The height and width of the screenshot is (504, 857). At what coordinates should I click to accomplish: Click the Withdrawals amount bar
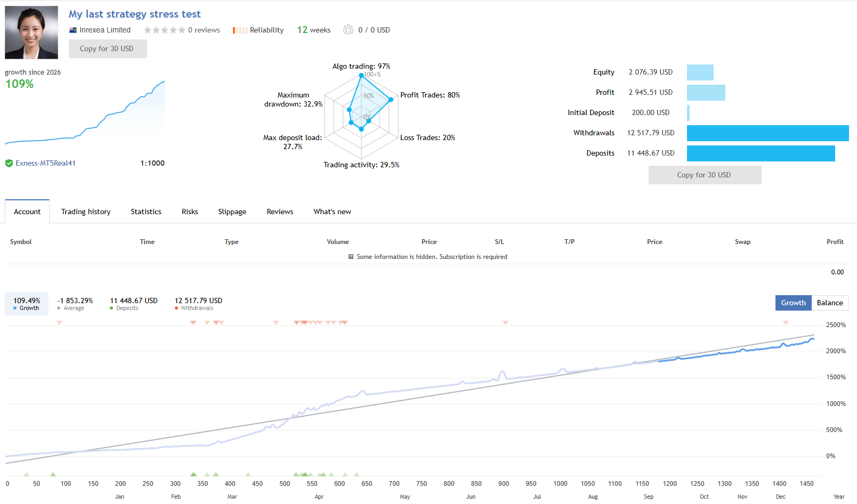click(x=767, y=133)
